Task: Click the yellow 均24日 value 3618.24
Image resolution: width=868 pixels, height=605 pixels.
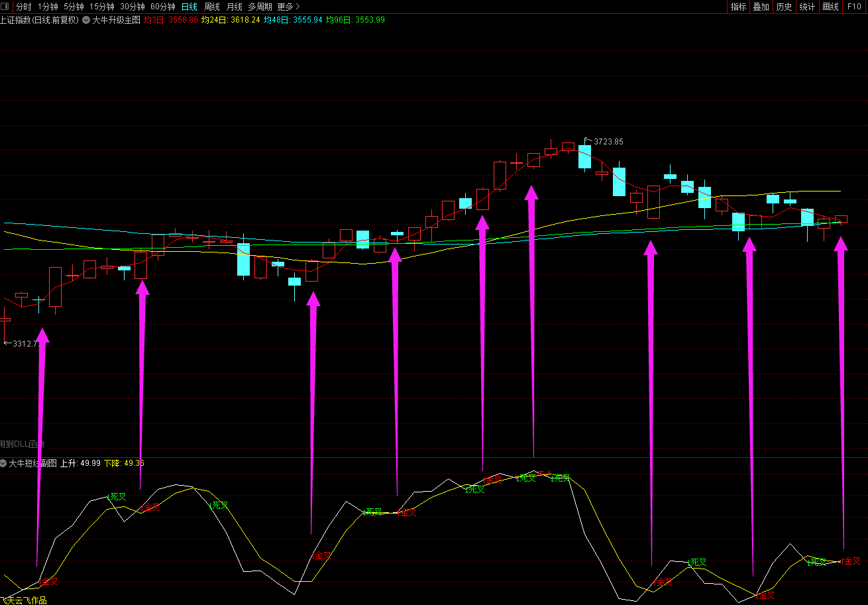Action: 230,20
